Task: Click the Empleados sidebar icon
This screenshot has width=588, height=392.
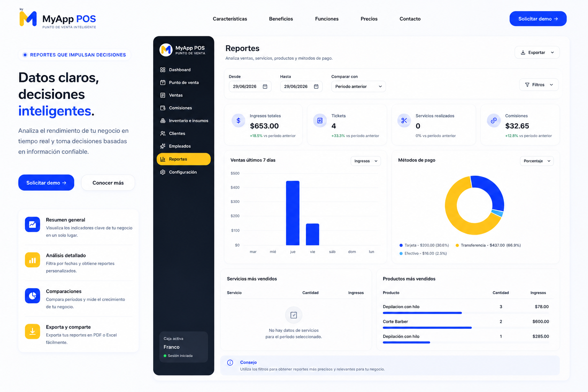Action: (x=163, y=146)
